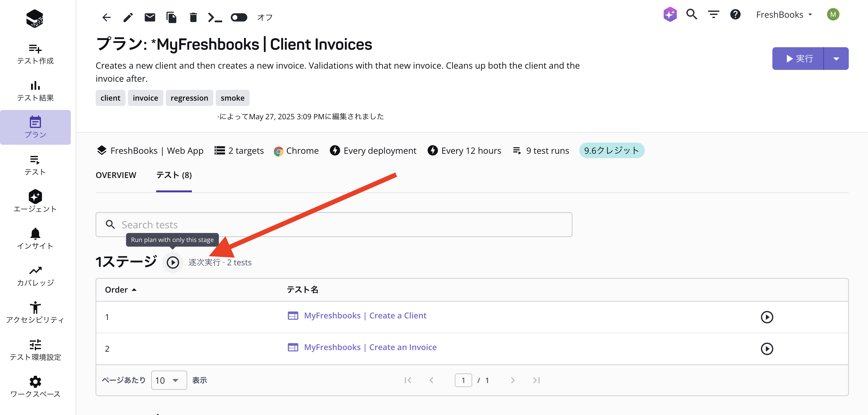Focus the Search tests field
The height and width of the screenshot is (415, 868).
[334, 225]
